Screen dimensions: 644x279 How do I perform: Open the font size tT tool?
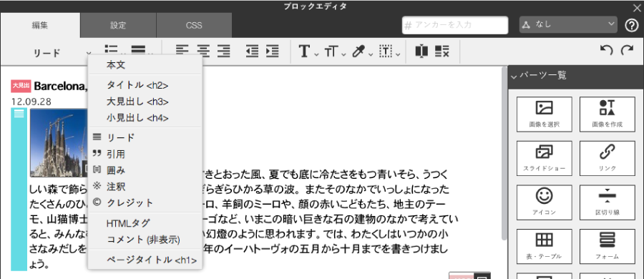(x=331, y=52)
